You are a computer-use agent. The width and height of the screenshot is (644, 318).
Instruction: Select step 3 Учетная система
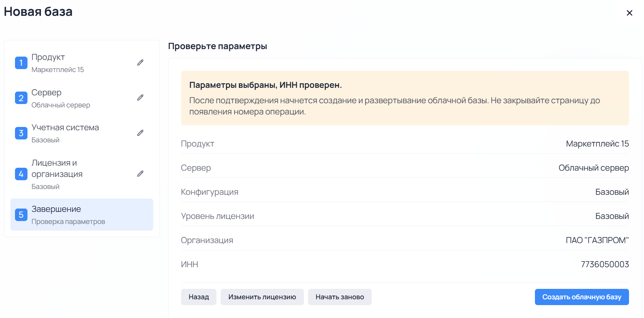coord(82,133)
